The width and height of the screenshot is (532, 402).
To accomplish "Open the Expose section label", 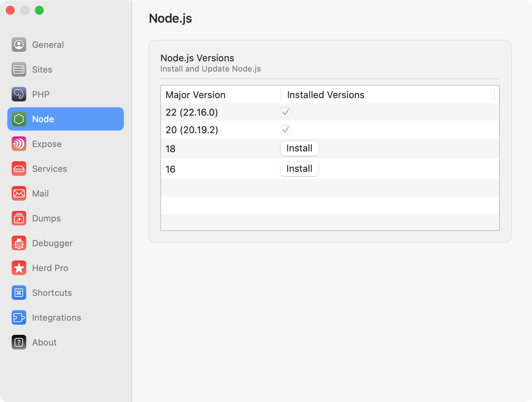I will pyautogui.click(x=47, y=144).
